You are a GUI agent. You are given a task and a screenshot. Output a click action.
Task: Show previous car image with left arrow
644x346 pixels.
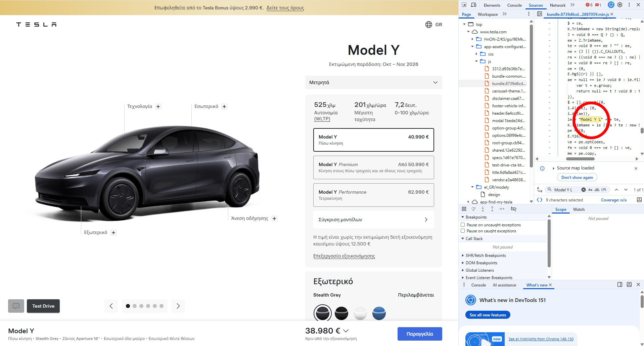click(111, 306)
